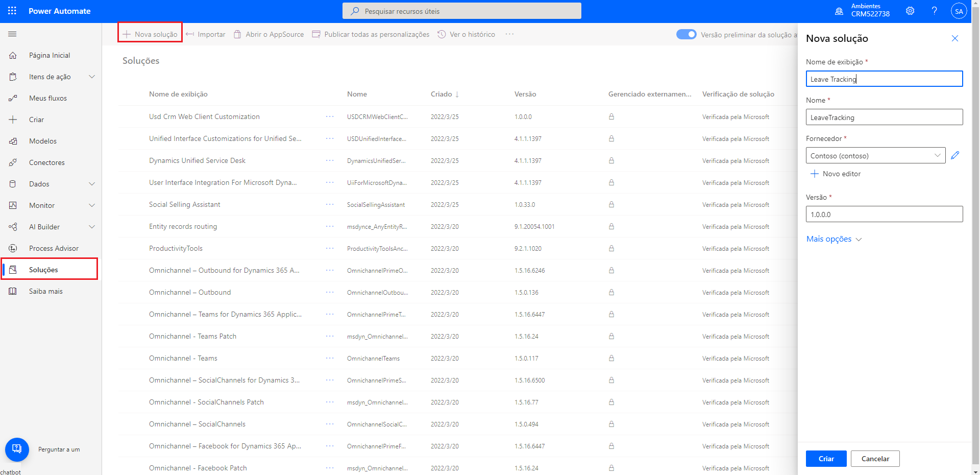The image size is (980, 475).
Task: Click the Soluções icon in sidebar
Action: pos(13,270)
